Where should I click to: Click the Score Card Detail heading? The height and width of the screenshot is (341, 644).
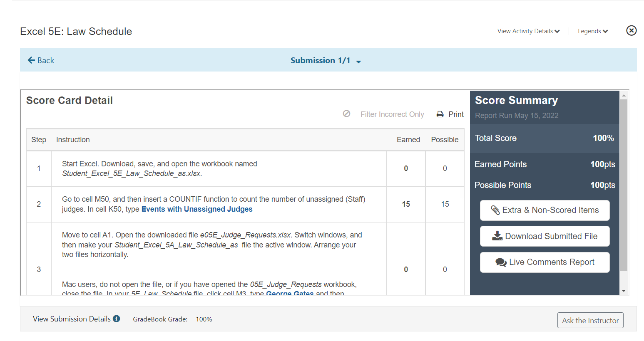click(70, 100)
